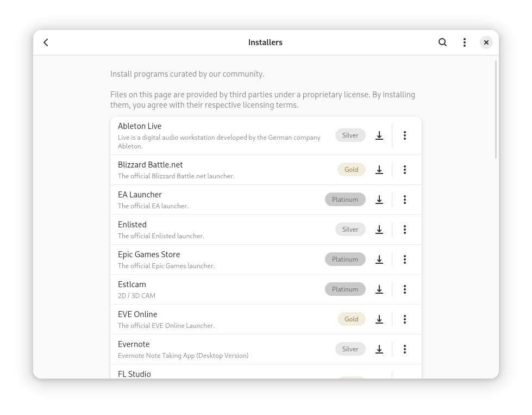The image size is (532, 415).
Task: Show more options for Epic Games Store
Action: (405, 259)
